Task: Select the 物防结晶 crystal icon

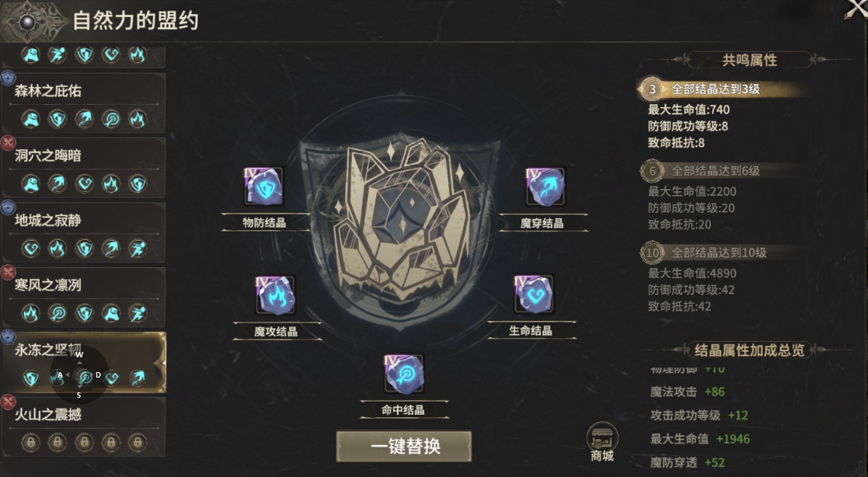Action: pos(264,186)
